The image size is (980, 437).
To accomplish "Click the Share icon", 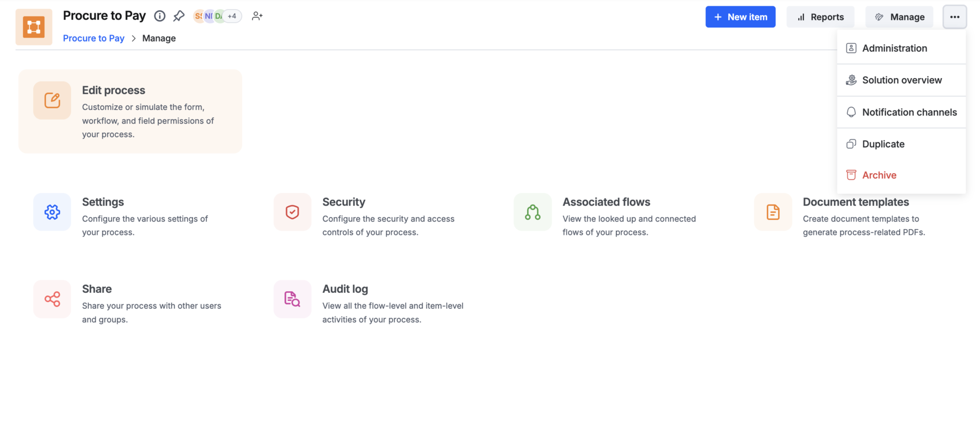I will [52, 299].
